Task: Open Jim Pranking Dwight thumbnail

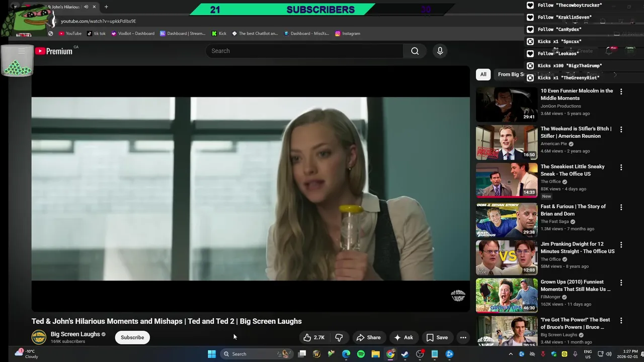Action: (507, 258)
